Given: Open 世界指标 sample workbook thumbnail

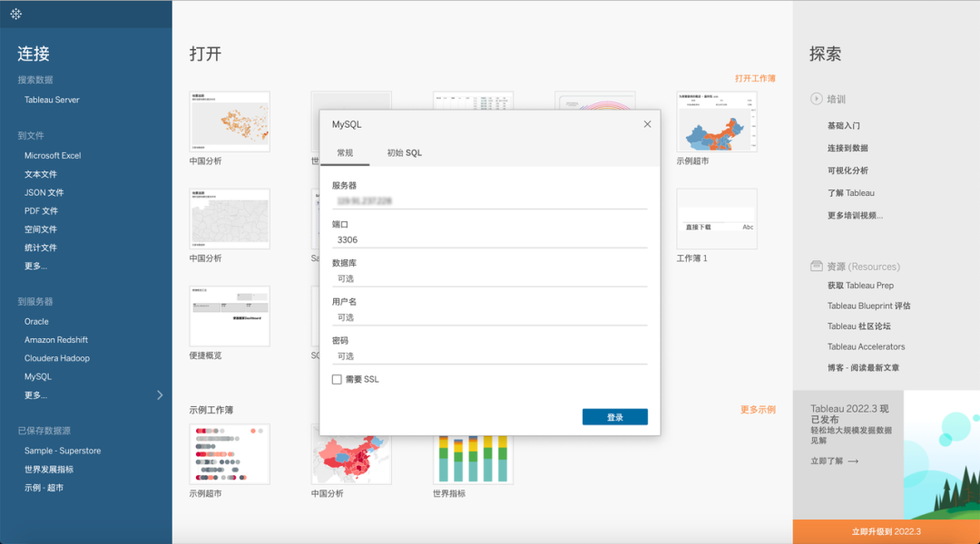Looking at the screenshot, I should click(473, 459).
